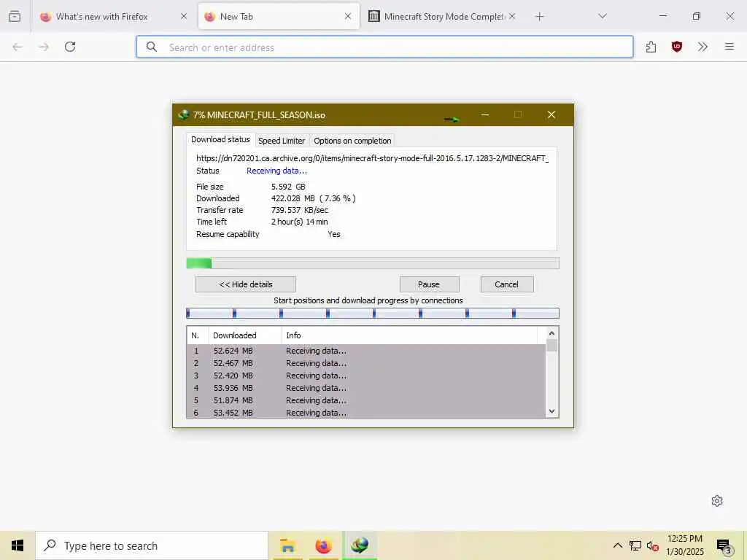This screenshot has height=560, width=747.
Task: Open the network status tray icon
Action: [635, 545]
